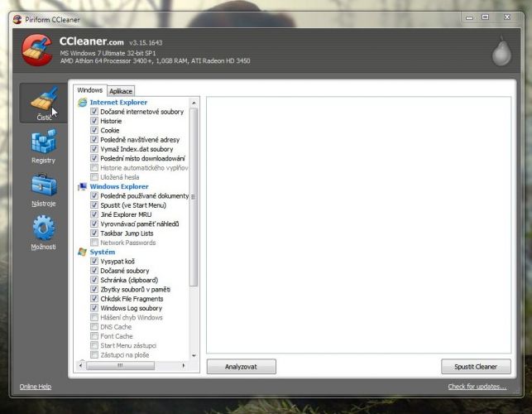Viewport: 532px width, 414px height.
Task: Uncheck Chkdsk File Fragments
Action: pos(94,299)
